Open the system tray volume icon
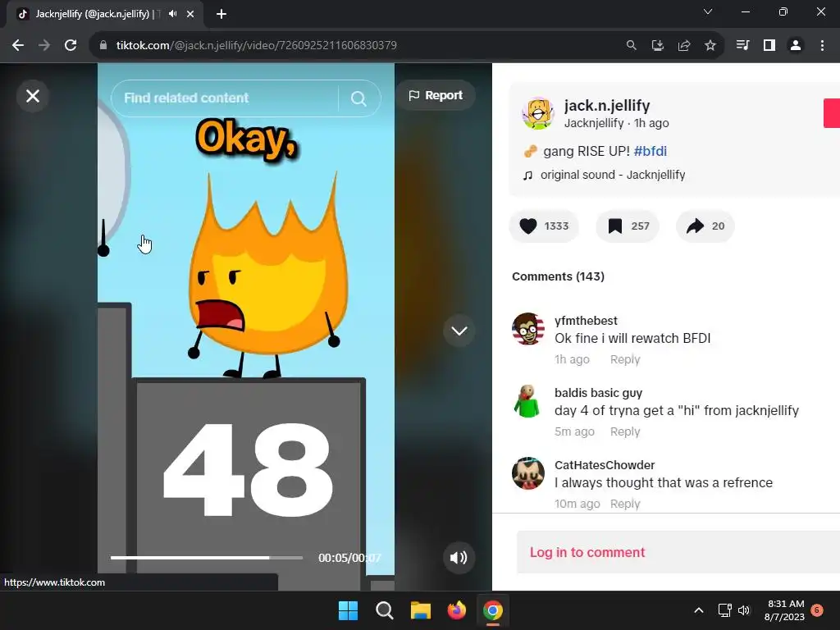 [x=744, y=610]
